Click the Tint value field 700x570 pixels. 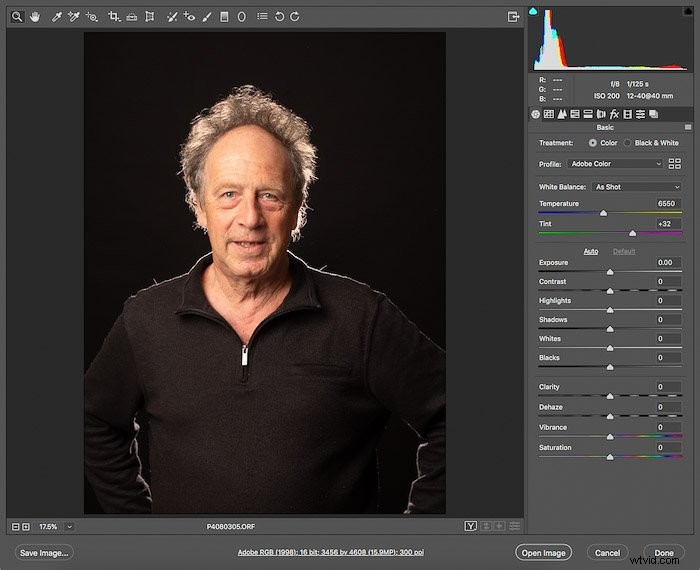pyautogui.click(x=668, y=224)
